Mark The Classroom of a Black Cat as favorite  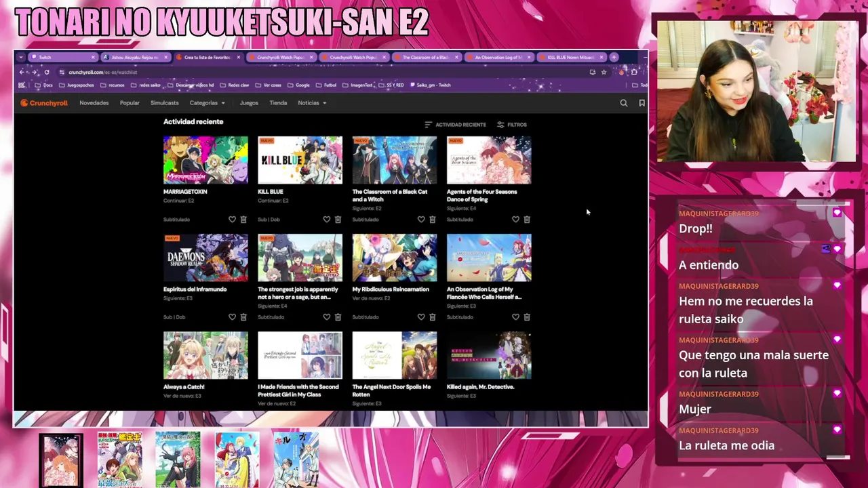click(x=421, y=220)
